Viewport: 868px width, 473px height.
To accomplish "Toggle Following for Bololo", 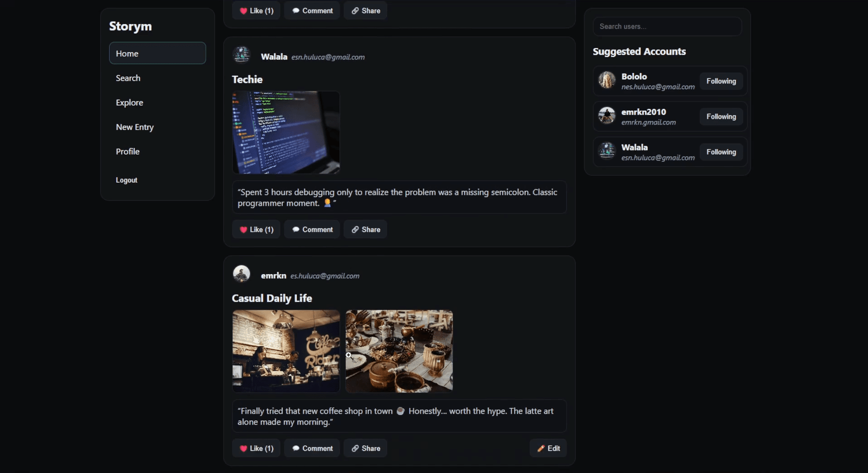I will coord(721,81).
